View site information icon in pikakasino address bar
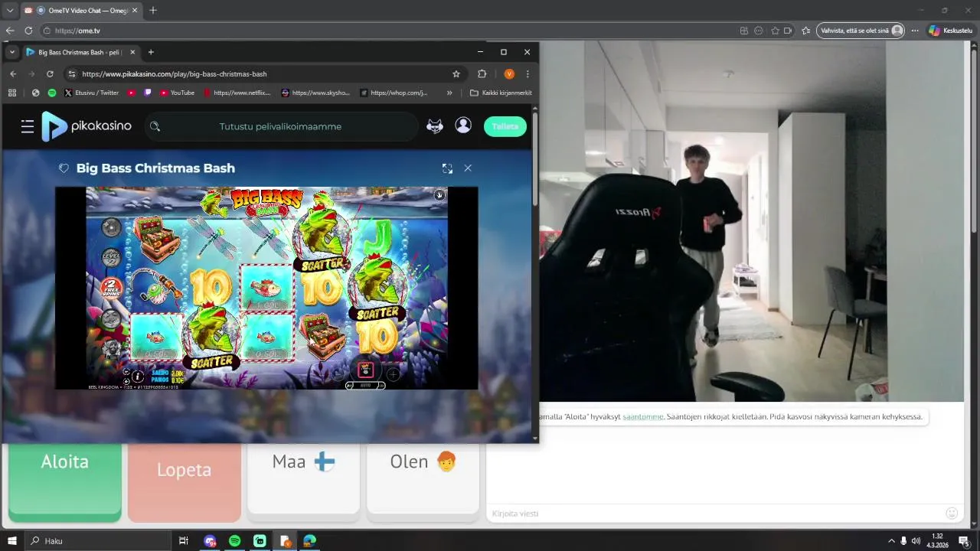980x551 pixels. (72, 74)
